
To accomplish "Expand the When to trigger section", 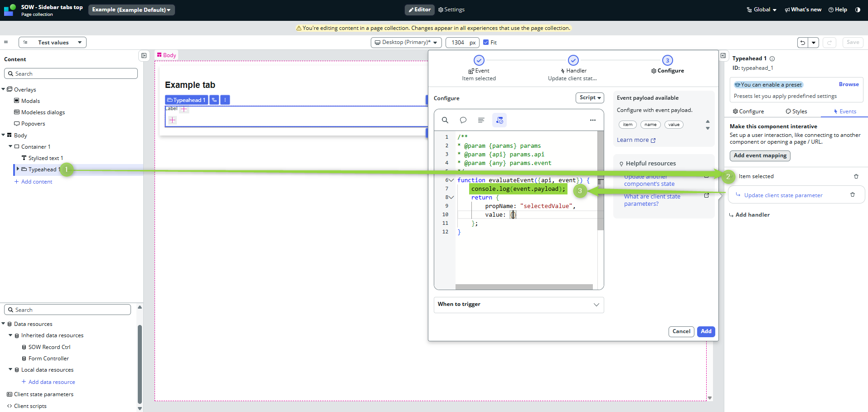I will (x=519, y=305).
